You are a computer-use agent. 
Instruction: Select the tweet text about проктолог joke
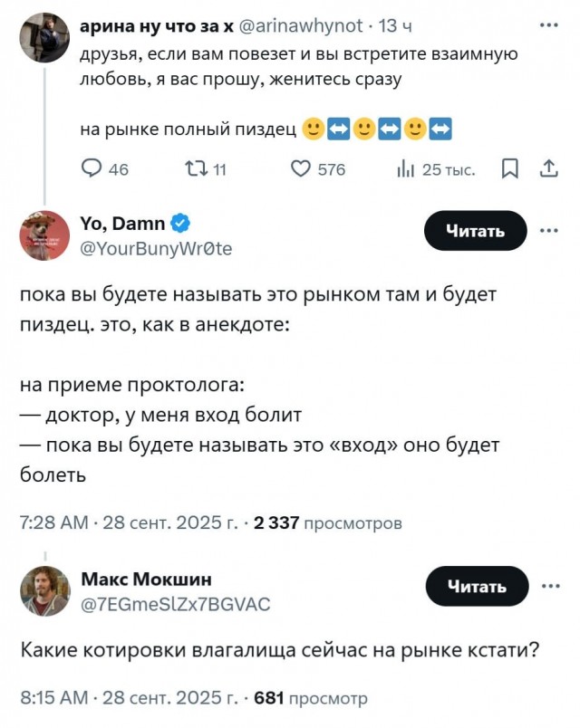(x=254, y=416)
